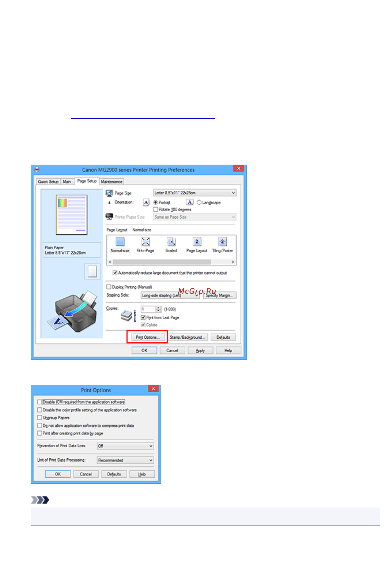Click Help in Printing Preferences window
This screenshot has width=392, height=582.
click(x=228, y=351)
